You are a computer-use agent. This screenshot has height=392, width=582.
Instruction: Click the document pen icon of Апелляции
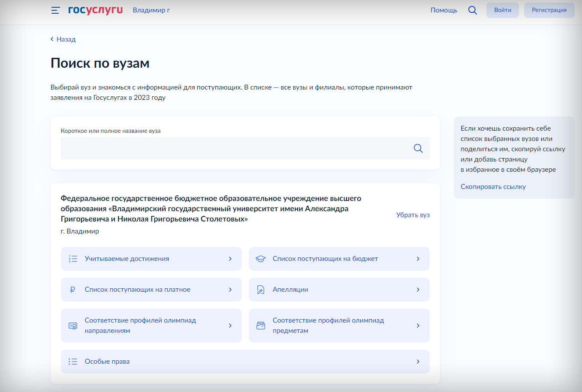(x=260, y=290)
